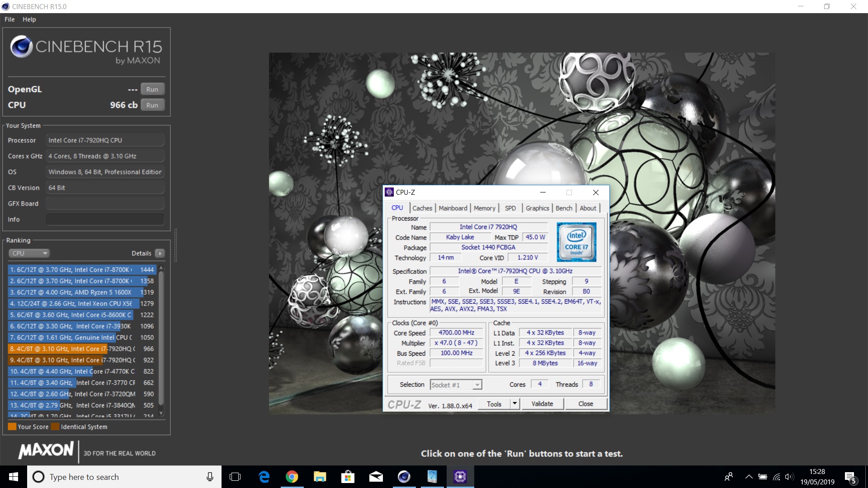Open File Explorer from taskbar
Screen dimensions: 868x488
coord(320,477)
